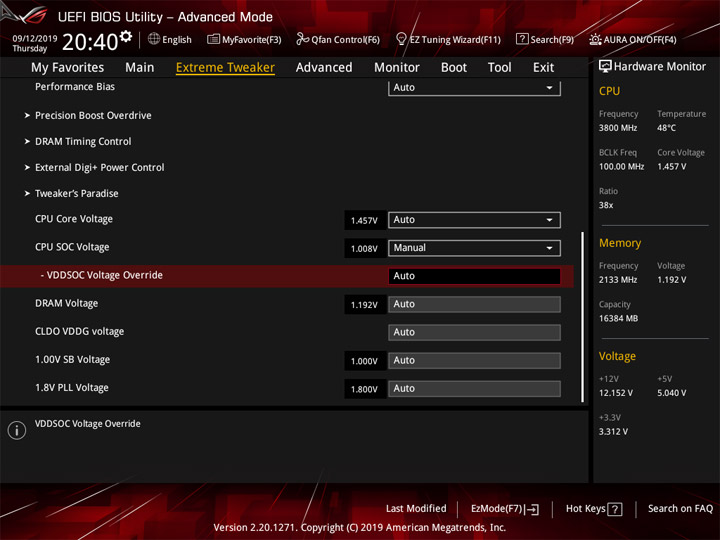Click the settings list vertical scrollbar

click(583, 317)
